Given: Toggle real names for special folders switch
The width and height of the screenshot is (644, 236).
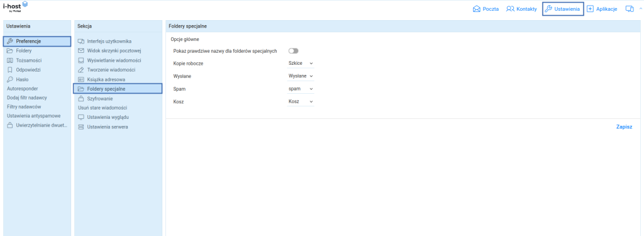Looking at the screenshot, I should click(293, 51).
